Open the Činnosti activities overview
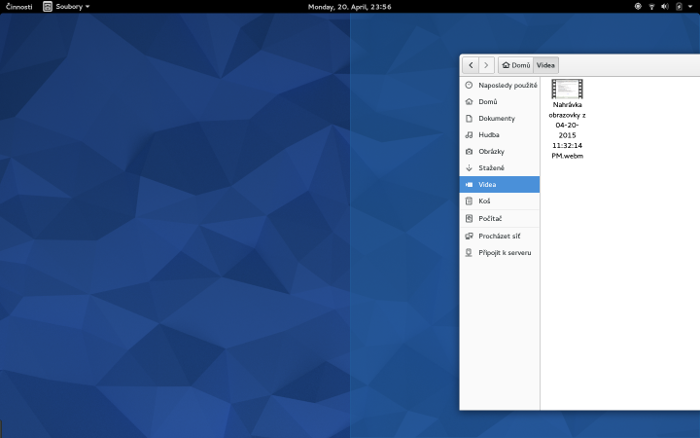Screen dimensions: 700x438 pyautogui.click(x=19, y=6)
